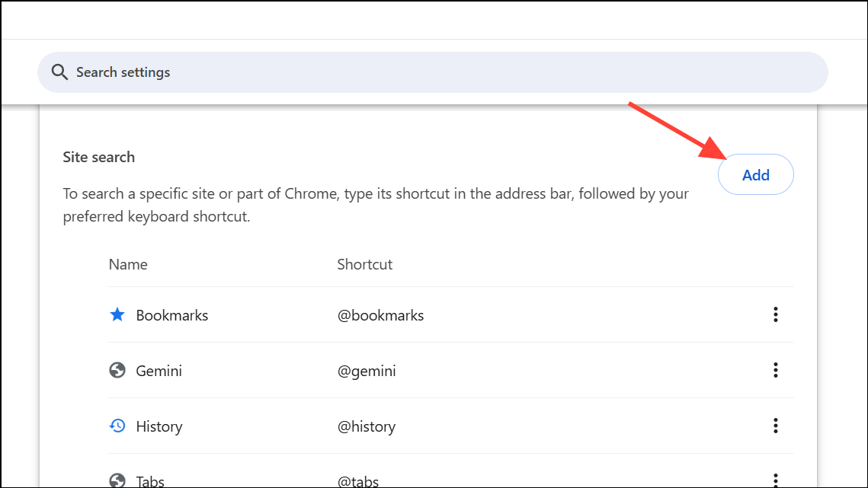Screen dimensions: 868x488
Task: Click the Add site search button
Action: coord(756,174)
